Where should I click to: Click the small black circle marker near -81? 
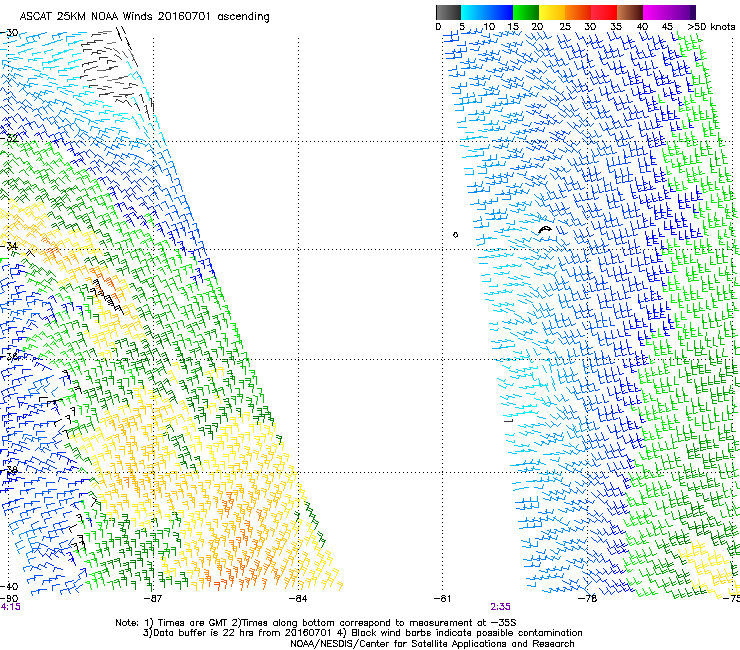(x=455, y=235)
